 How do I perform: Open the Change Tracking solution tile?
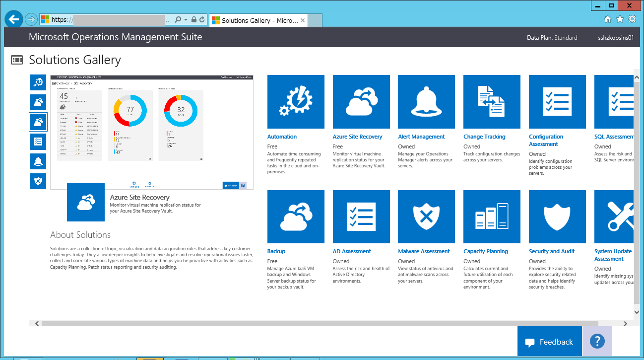(492, 102)
